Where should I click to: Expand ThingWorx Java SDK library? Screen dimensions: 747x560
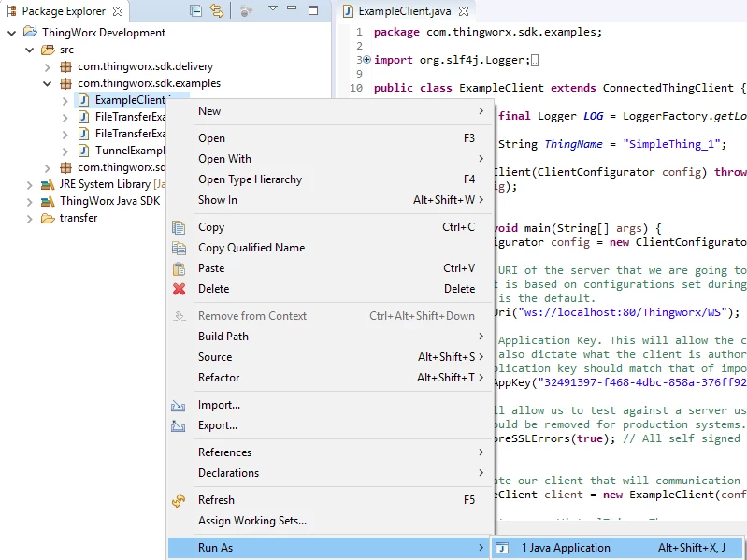(x=30, y=202)
